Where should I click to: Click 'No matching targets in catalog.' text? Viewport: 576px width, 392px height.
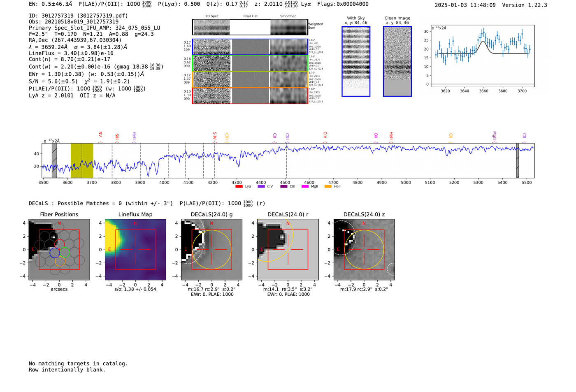coord(78,364)
